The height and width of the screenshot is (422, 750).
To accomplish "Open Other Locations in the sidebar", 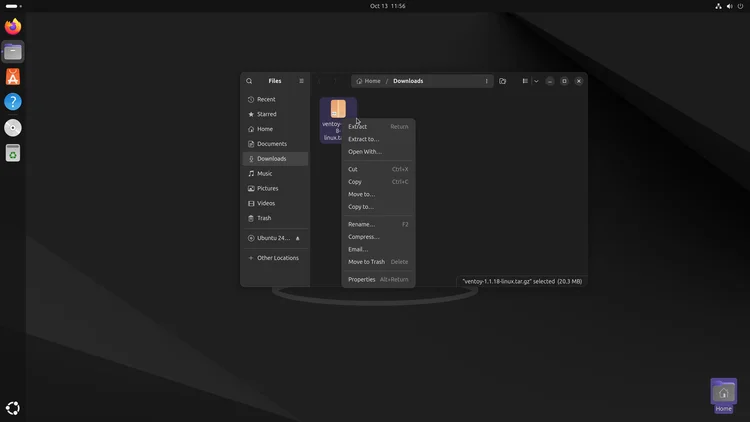I will coord(275,258).
